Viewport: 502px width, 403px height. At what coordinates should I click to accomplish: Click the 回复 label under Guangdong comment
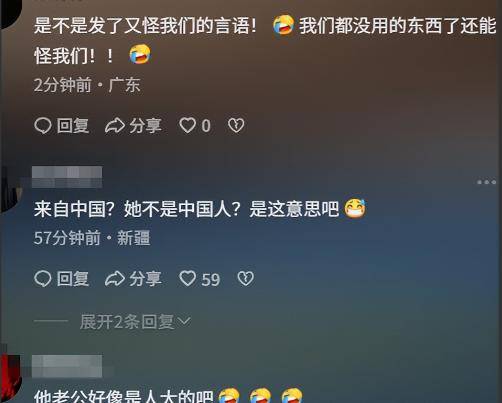point(73,126)
